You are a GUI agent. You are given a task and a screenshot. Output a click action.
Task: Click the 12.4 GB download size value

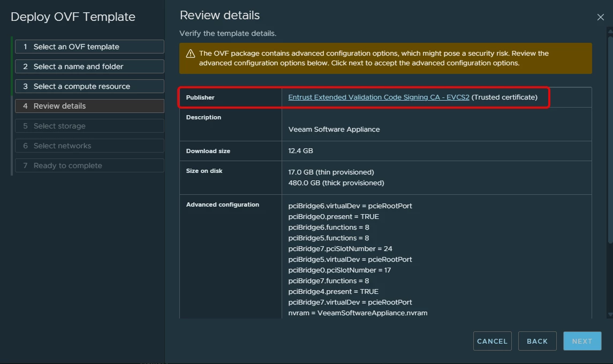click(301, 151)
